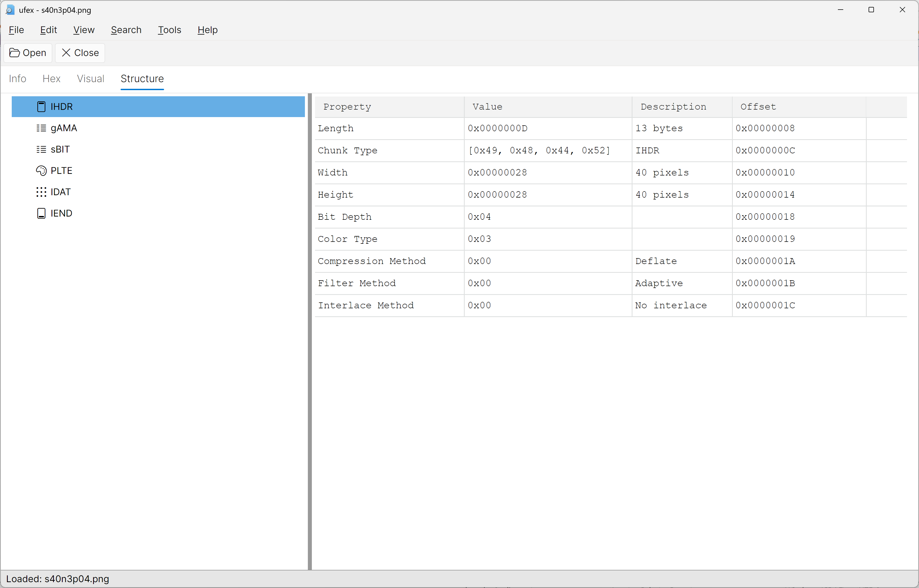
Task: Switch to the Info tab
Action: pyautogui.click(x=18, y=79)
